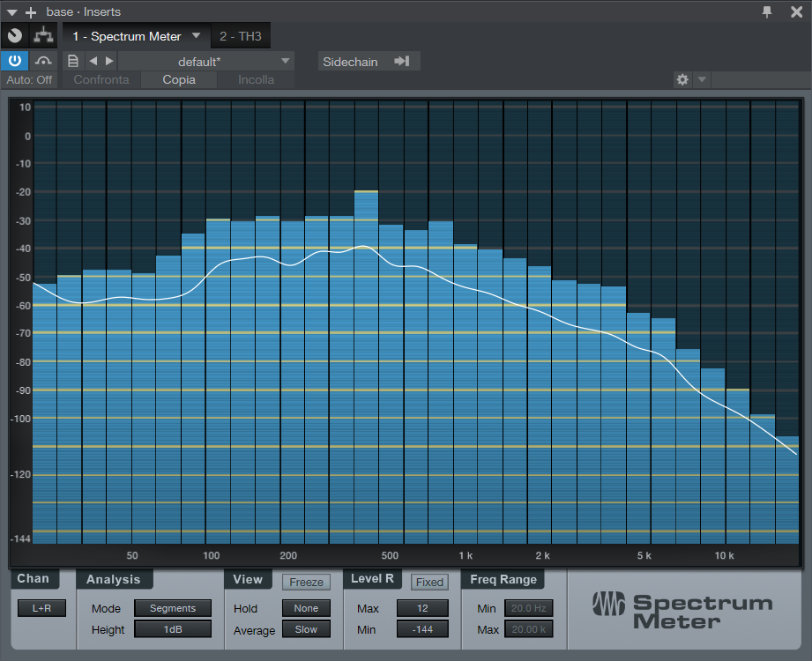Open the gear settings icon
This screenshot has width=812, height=661.
coord(682,79)
